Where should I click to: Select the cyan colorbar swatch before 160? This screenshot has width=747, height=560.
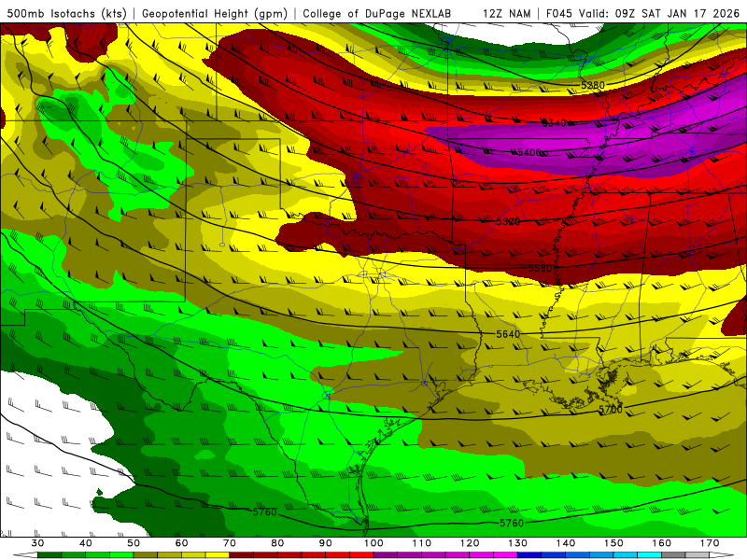(x=650, y=555)
